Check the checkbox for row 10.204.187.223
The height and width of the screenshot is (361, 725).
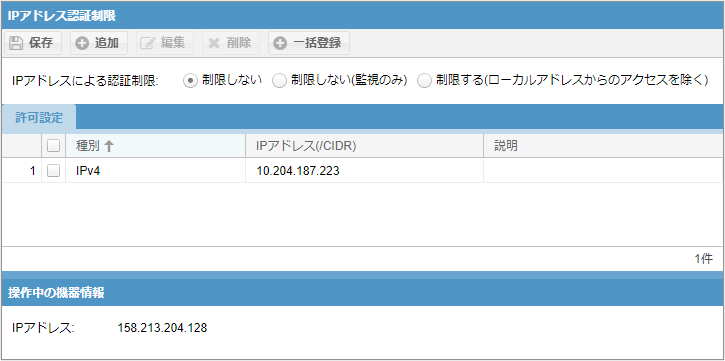[54, 171]
